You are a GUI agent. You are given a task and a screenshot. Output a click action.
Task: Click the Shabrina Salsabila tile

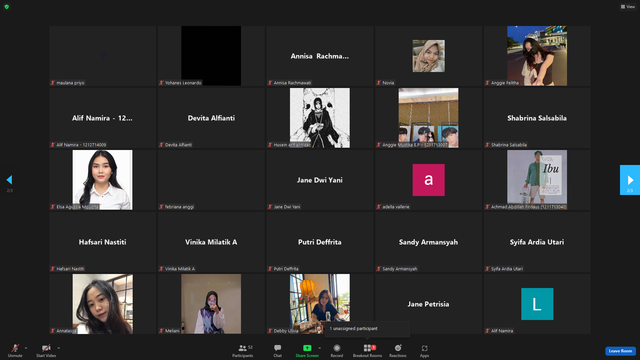click(x=537, y=118)
